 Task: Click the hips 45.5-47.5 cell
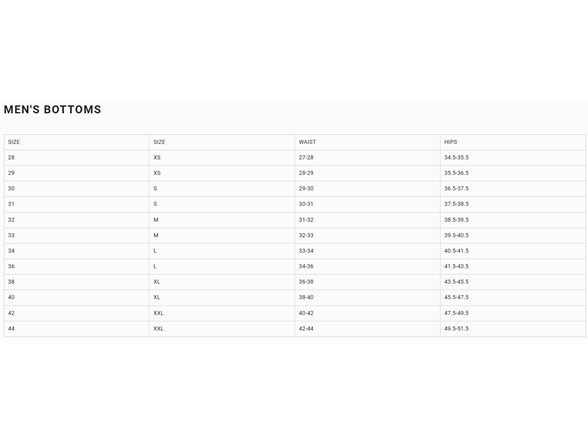tap(513, 297)
